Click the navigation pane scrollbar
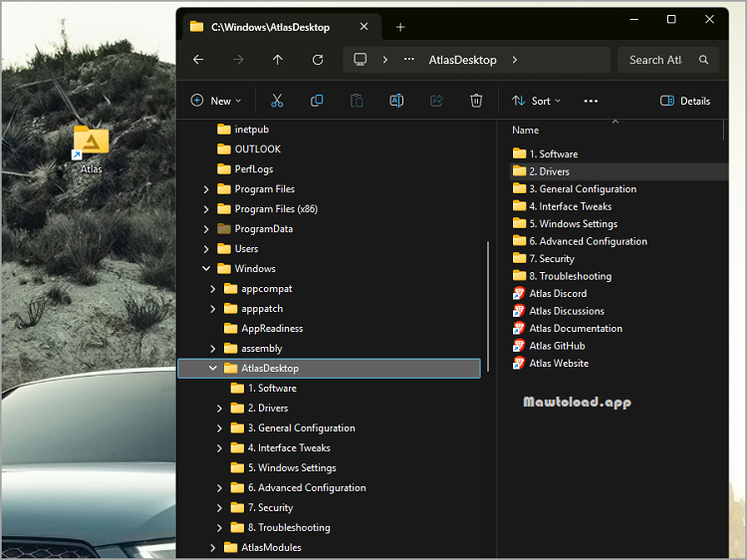 [488, 307]
